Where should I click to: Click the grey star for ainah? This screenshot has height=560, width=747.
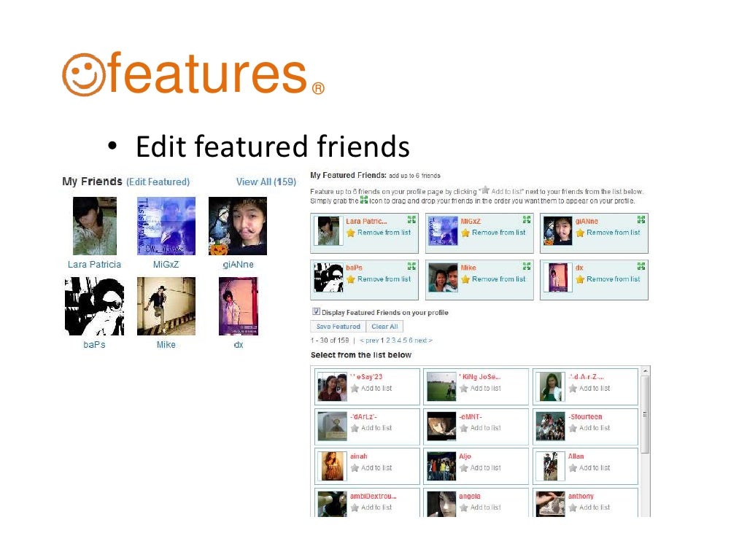click(x=355, y=468)
